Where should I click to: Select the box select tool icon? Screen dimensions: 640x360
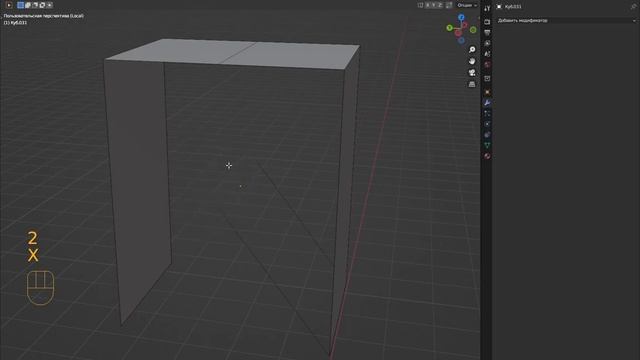[x=9, y=5]
